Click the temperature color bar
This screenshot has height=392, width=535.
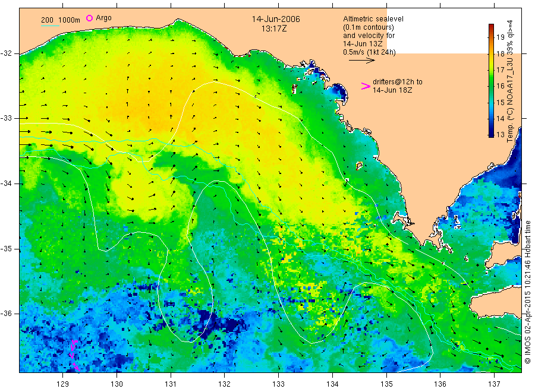pyautogui.click(x=491, y=80)
